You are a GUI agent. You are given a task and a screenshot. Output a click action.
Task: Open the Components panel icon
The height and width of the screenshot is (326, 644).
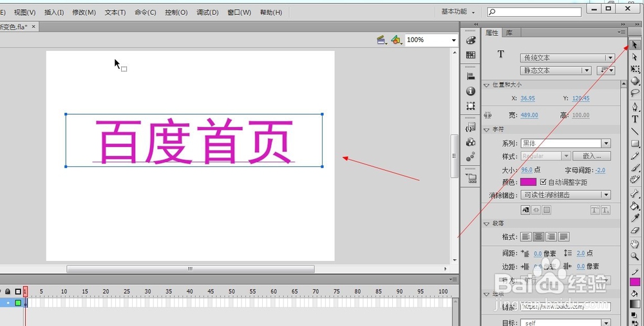click(471, 142)
